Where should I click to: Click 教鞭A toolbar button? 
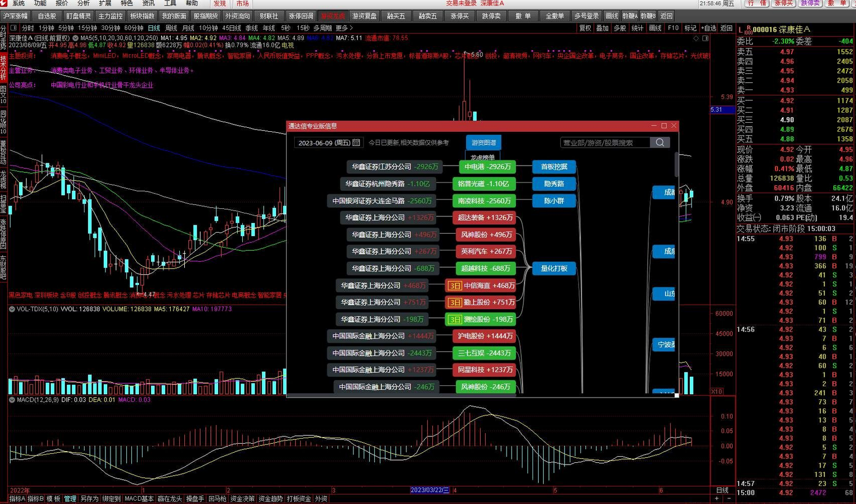(x=629, y=16)
